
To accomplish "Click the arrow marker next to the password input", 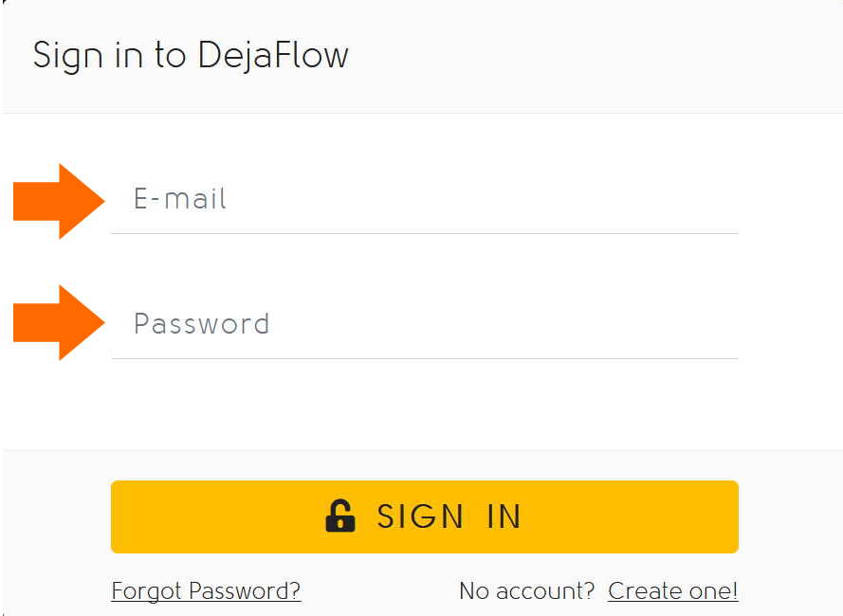I will click(52, 323).
